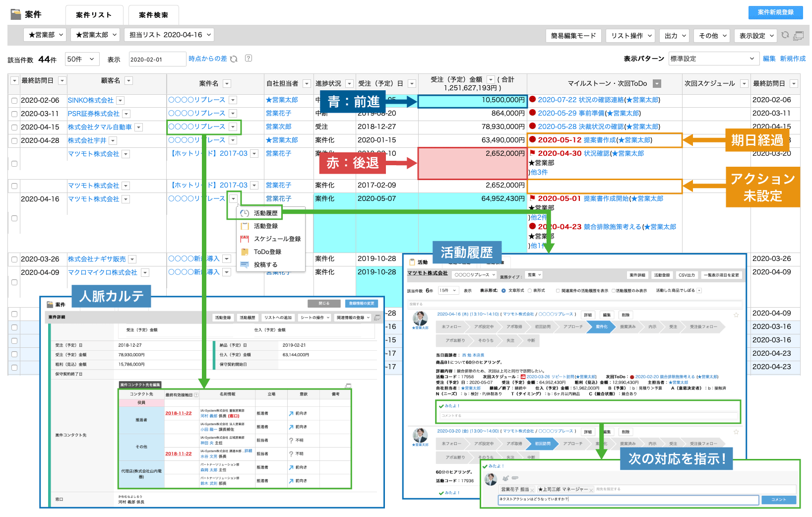The image size is (812, 517).
Task: Open the help question mark icon
Action: click(249, 59)
